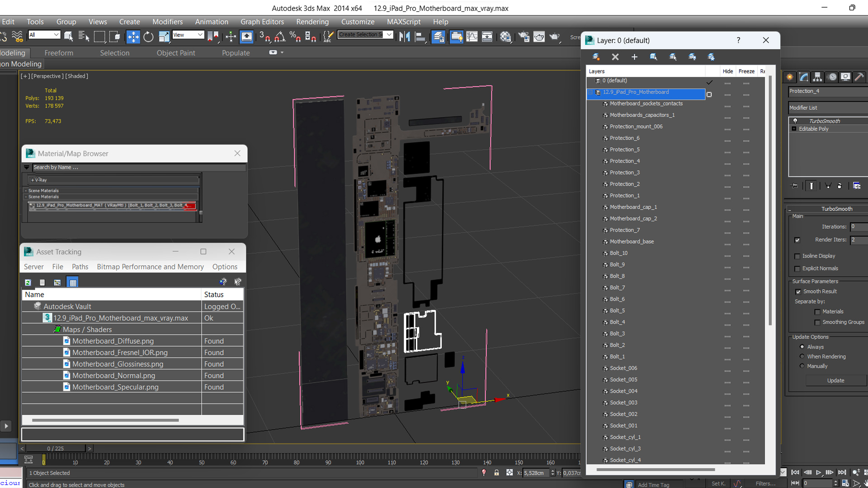Open the Hierarchy command panel tab

[x=817, y=77]
